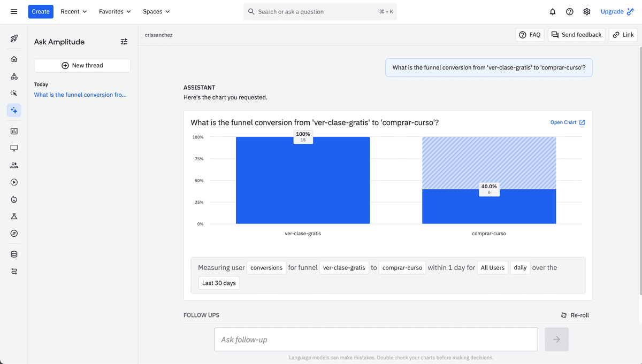Click the user question message bubble
The image size is (642, 364).
(489, 68)
